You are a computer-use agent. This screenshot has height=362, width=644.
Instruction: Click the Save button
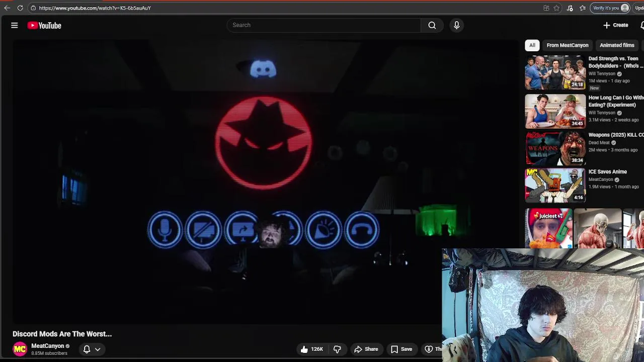coord(401,349)
